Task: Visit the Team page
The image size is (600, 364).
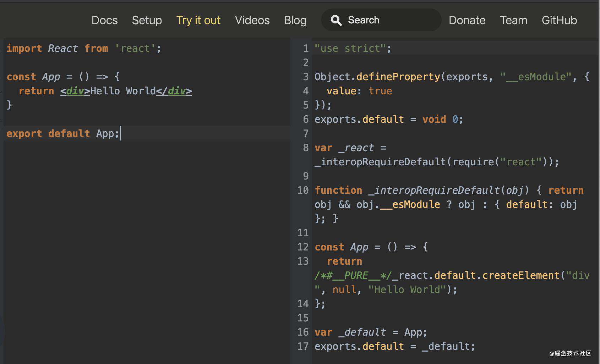Action: click(x=513, y=20)
